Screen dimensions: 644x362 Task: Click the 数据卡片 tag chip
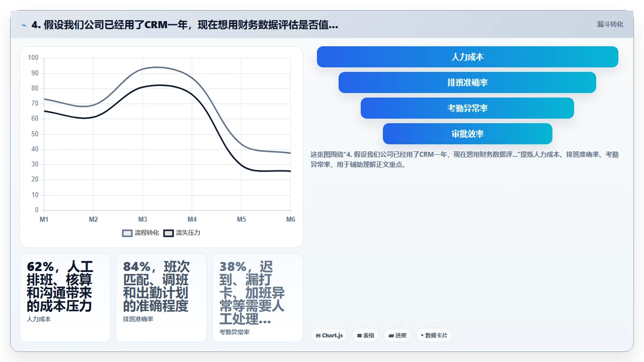click(x=434, y=335)
